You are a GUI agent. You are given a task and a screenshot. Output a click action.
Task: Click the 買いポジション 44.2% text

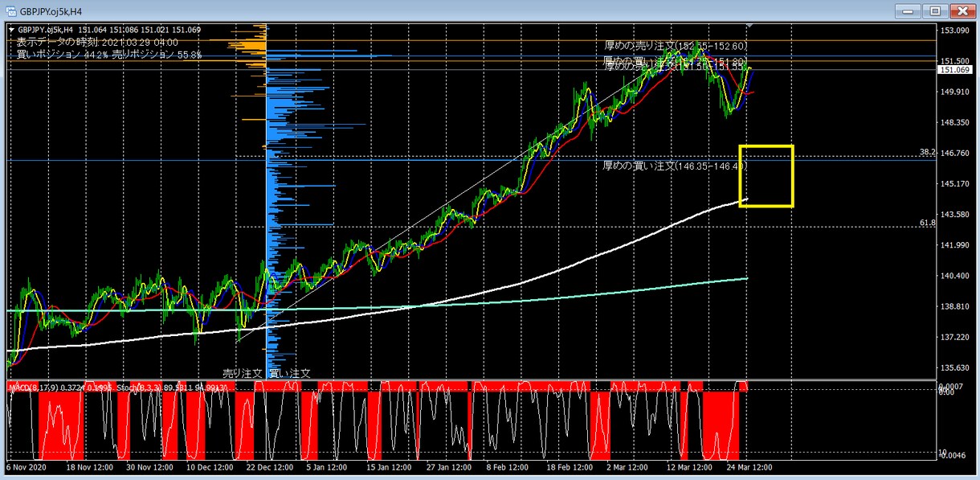61,54
